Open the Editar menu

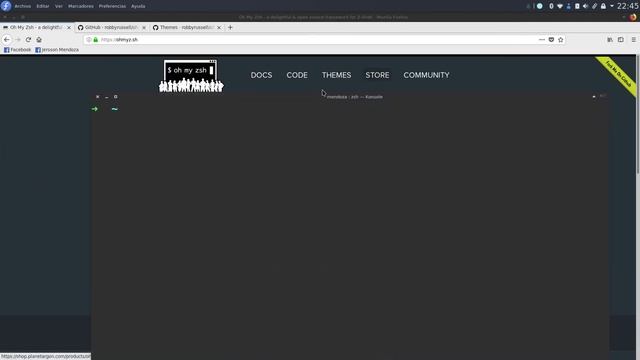(x=43, y=6)
